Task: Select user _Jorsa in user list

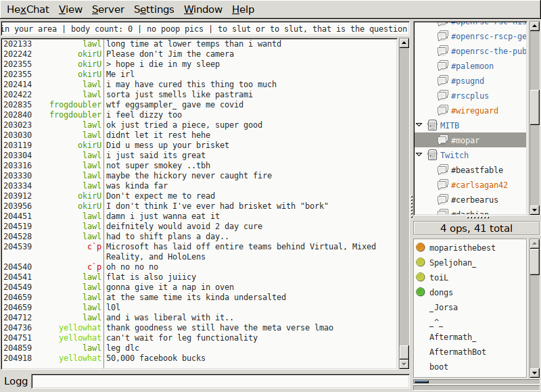Action: [444, 308]
